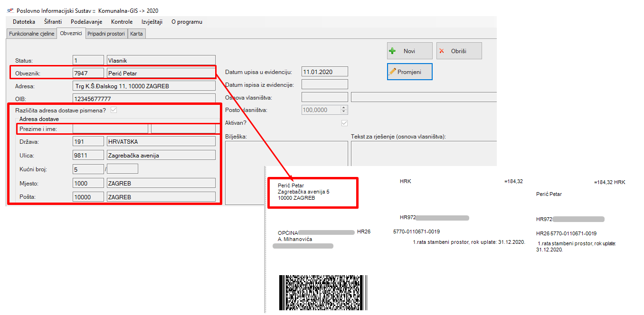The width and height of the screenshot is (644, 315).
Task: Switch to the Pripadni prostori tab
Action: click(106, 34)
